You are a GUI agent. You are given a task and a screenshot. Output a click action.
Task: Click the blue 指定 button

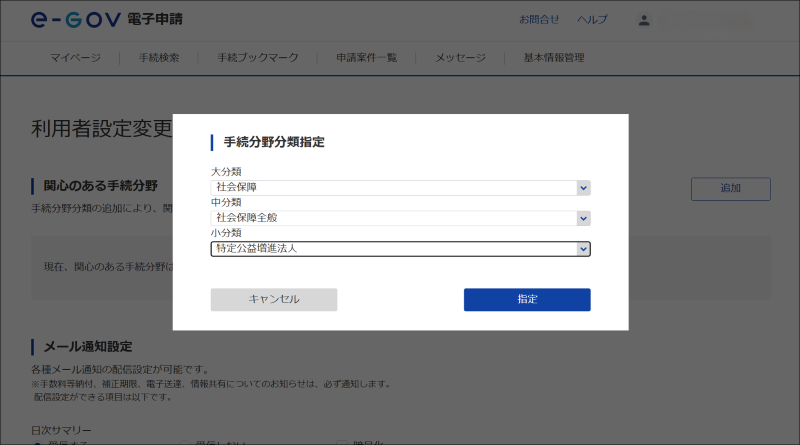tap(527, 300)
